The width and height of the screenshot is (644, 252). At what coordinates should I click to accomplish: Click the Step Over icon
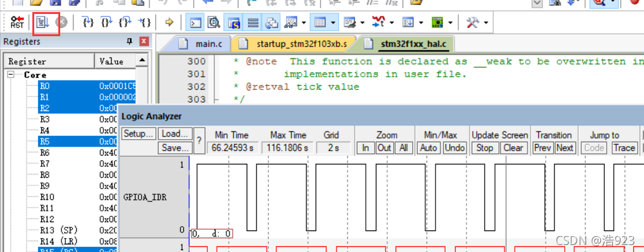click(106, 22)
